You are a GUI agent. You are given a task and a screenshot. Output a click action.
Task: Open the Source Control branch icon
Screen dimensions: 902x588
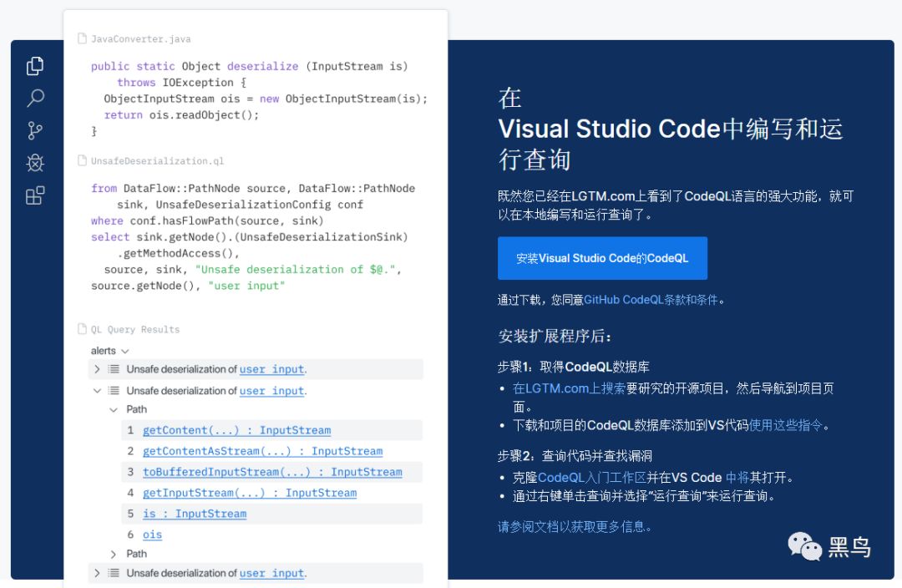(35, 130)
